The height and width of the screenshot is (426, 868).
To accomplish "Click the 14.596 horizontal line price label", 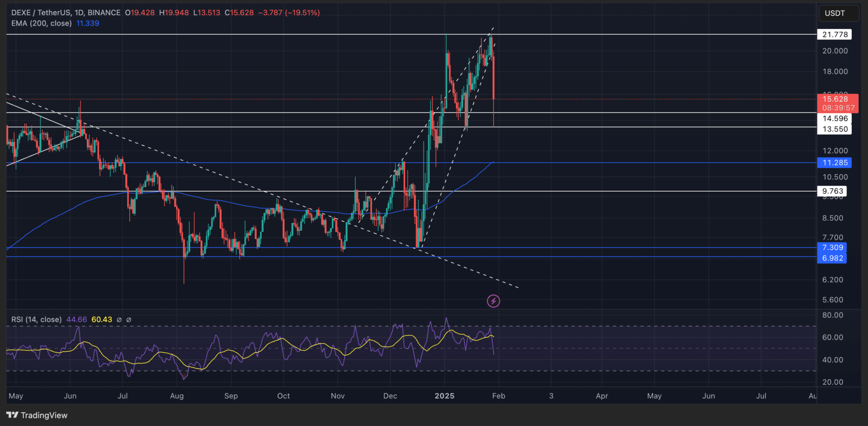I will click(x=834, y=118).
